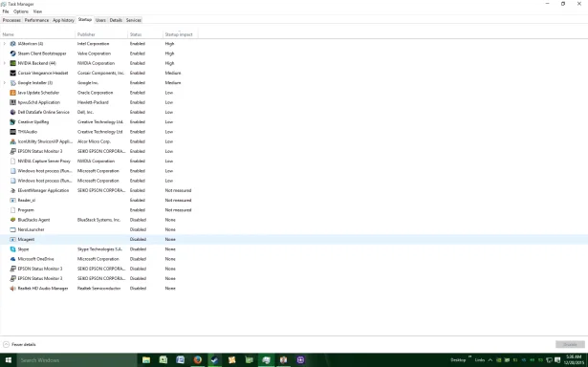Viewport: 588px width, 367px height.
Task: Select the NeroLauncher row icon
Action: (12, 229)
